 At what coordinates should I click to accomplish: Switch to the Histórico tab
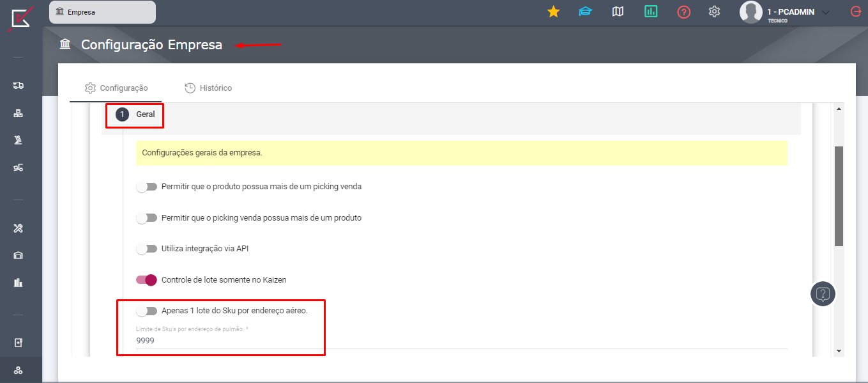coord(208,88)
